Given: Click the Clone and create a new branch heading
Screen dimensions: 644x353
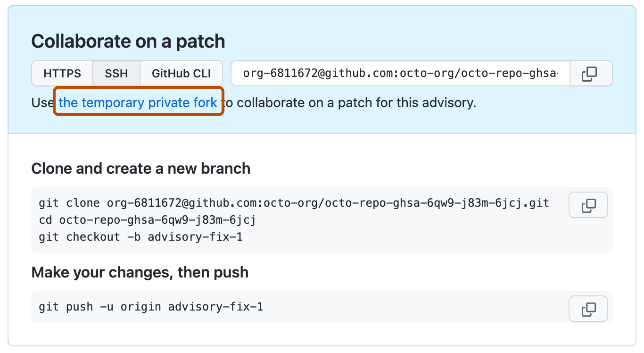Looking at the screenshot, I should click(140, 168).
